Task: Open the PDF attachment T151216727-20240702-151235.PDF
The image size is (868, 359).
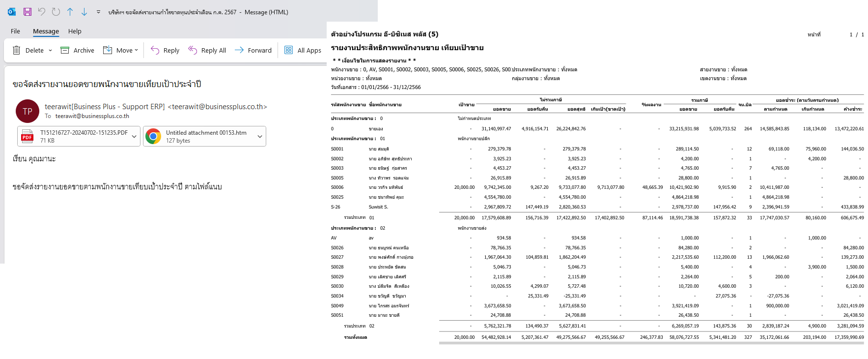Action: pyautogui.click(x=79, y=136)
